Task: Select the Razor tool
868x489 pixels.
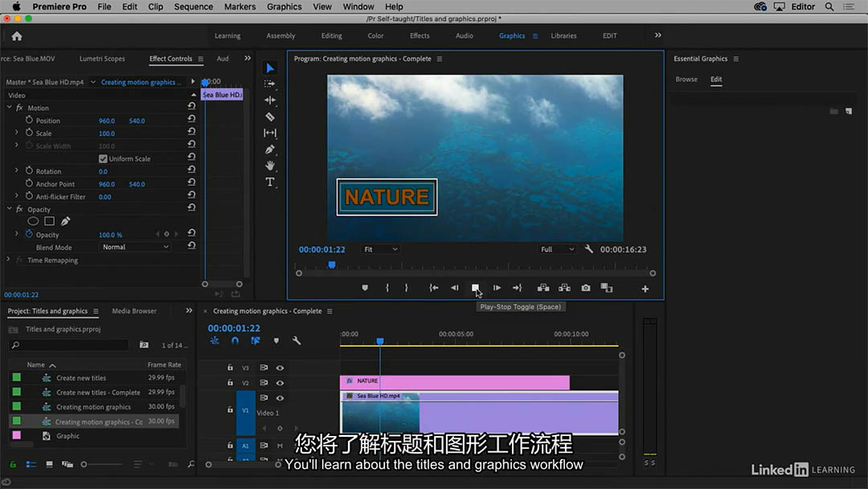Action: pyautogui.click(x=269, y=117)
